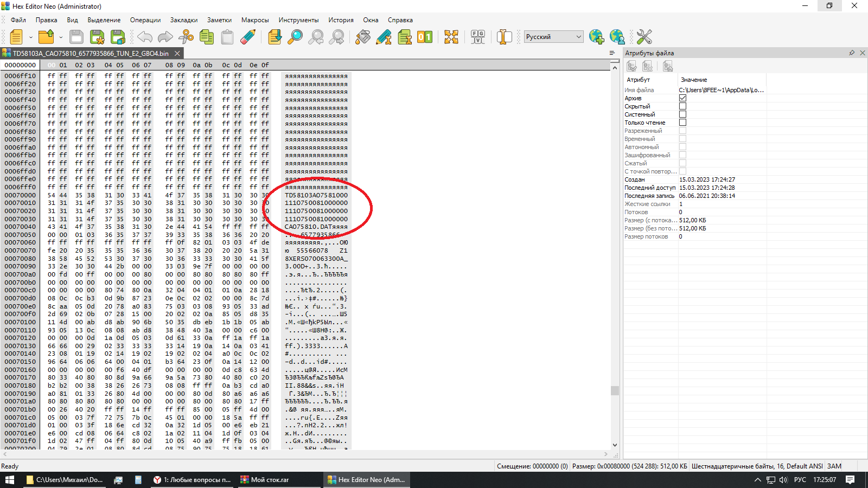Click the pencil Edit tool icon

pos(384,37)
